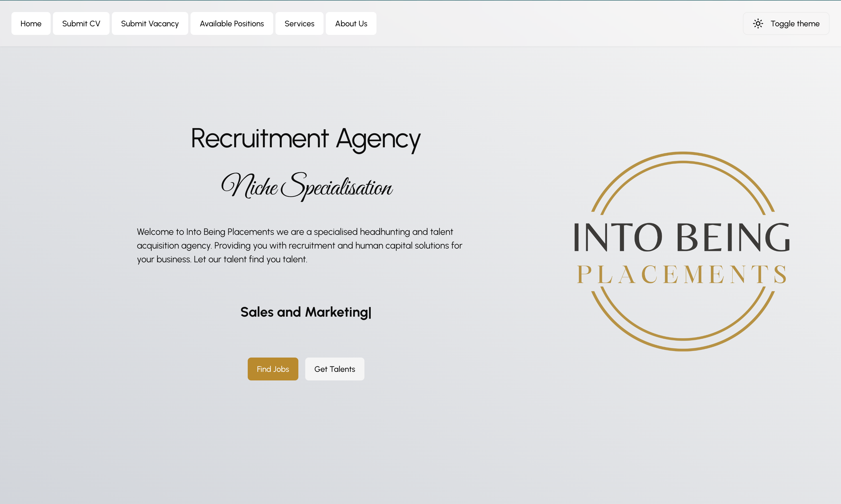Select Available Positions in navigation
841x504 pixels.
(x=232, y=23)
